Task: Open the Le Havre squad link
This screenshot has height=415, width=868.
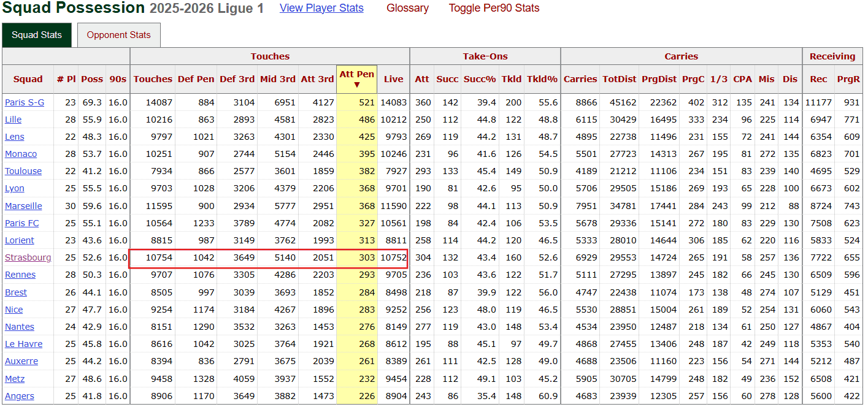Action: pyautogui.click(x=23, y=344)
